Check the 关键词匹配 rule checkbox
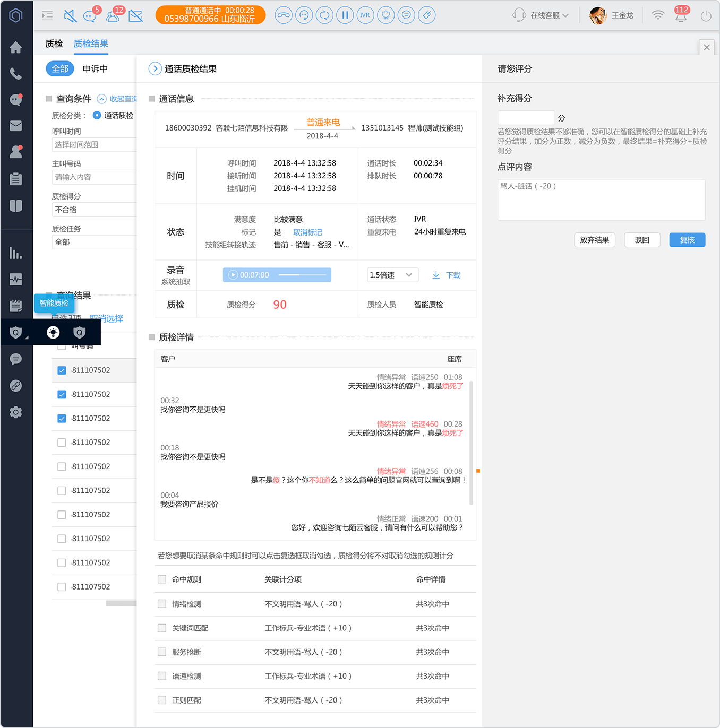 pos(162,628)
